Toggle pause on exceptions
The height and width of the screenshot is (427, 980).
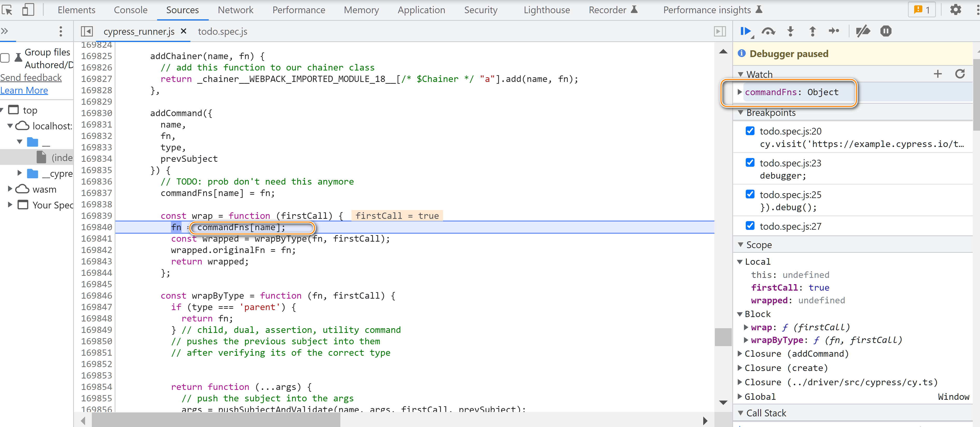click(x=886, y=31)
